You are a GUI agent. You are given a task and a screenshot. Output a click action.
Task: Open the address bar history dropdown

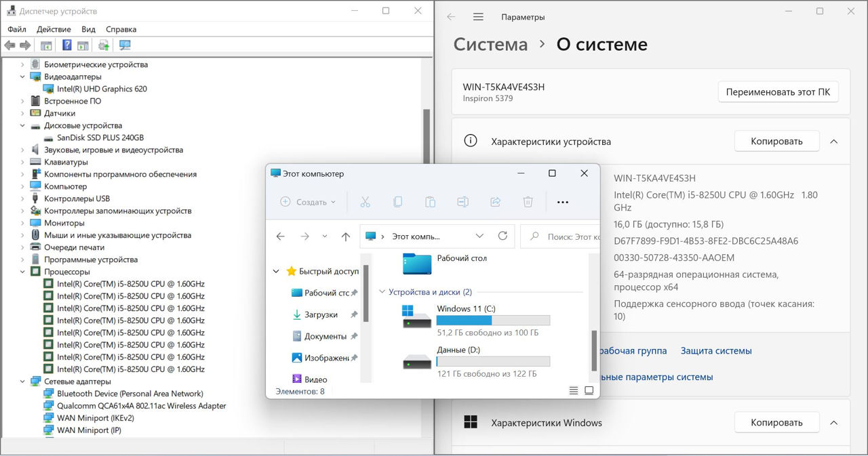pos(479,236)
